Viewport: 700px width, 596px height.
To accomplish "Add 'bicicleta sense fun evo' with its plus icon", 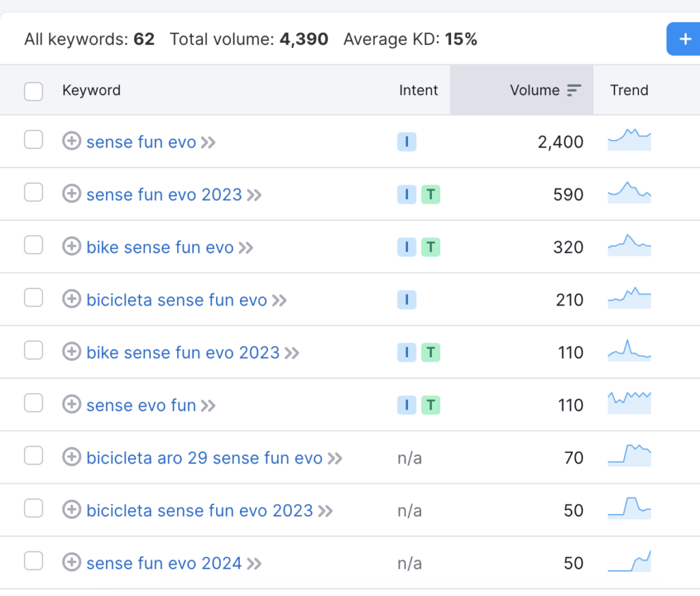I will [71, 299].
